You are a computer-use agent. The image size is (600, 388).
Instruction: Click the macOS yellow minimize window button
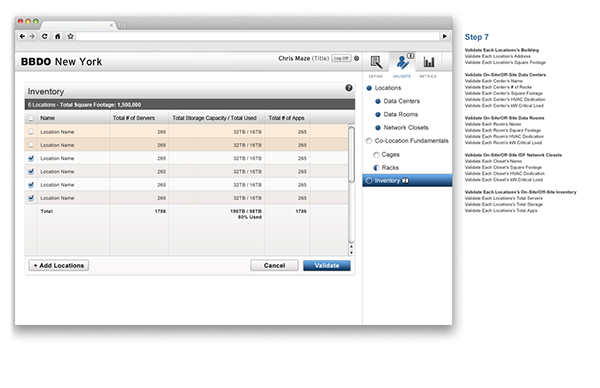(28, 21)
